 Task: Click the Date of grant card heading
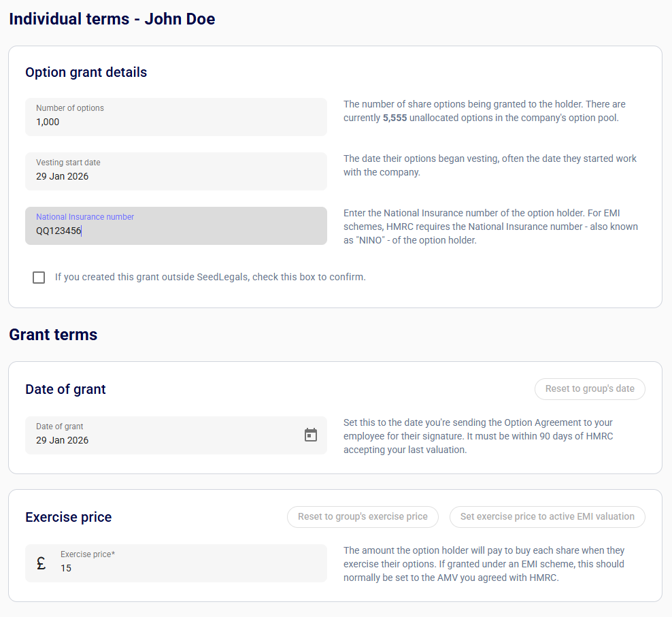click(x=65, y=389)
